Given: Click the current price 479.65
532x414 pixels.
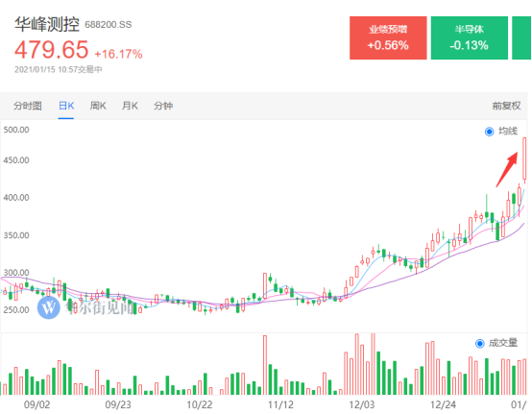Looking at the screenshot, I should [x=51, y=50].
